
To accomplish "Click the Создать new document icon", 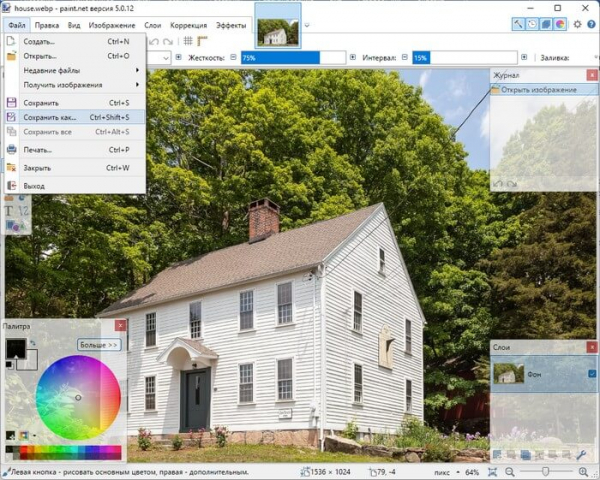I will [11, 41].
